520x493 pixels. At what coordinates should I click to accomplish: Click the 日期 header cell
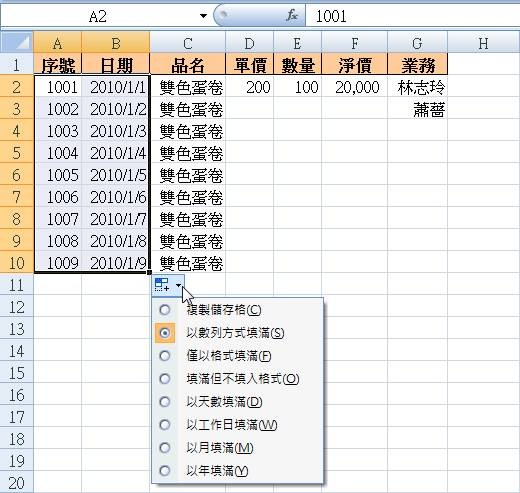[x=116, y=64]
